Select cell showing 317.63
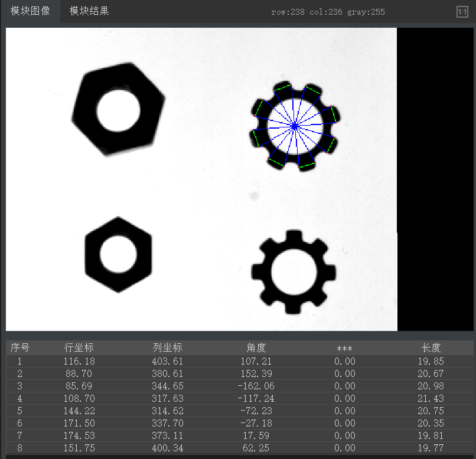This screenshot has width=476, height=459. tap(168, 398)
